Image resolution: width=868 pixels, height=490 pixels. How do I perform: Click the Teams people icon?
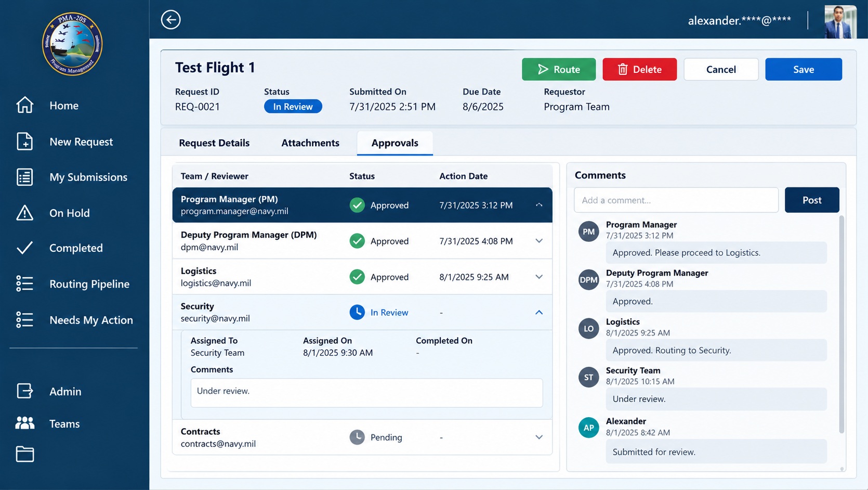24,423
